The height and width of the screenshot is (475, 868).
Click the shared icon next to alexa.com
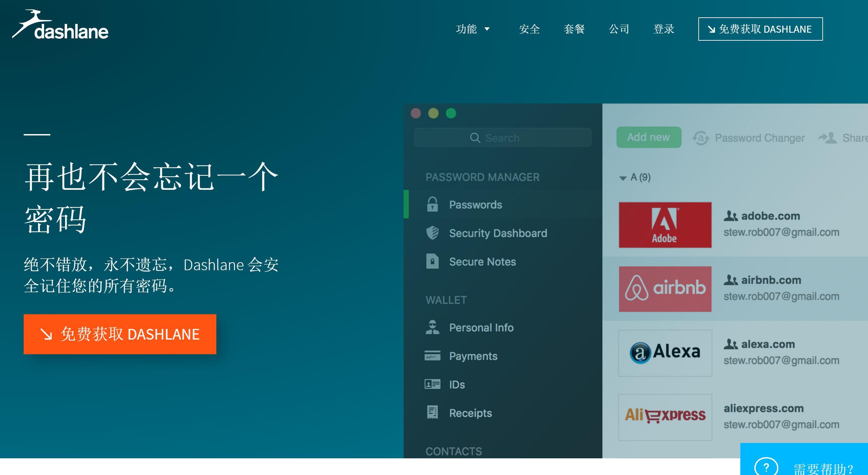tap(731, 344)
